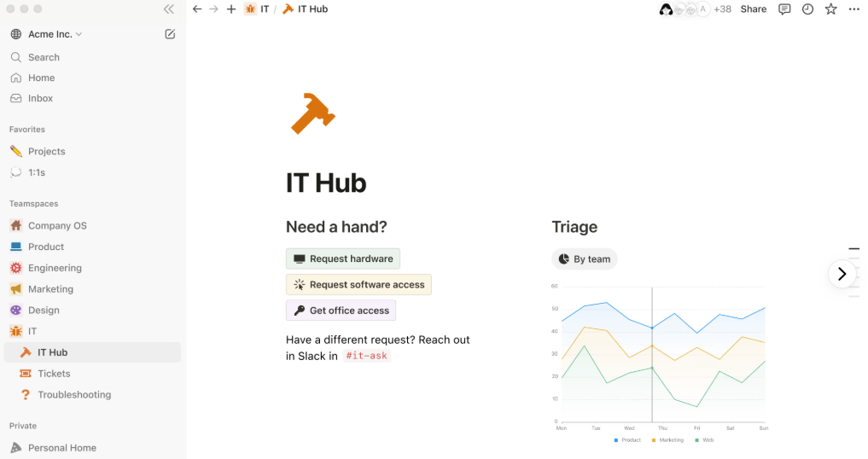Click Search in the sidebar
The width and height of the screenshot is (868, 459).
pyautogui.click(x=44, y=57)
